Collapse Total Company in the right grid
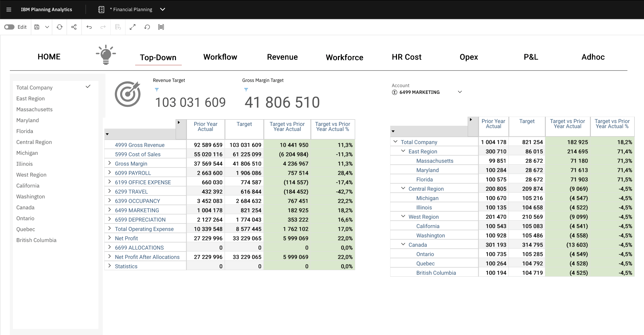 [x=395, y=142]
